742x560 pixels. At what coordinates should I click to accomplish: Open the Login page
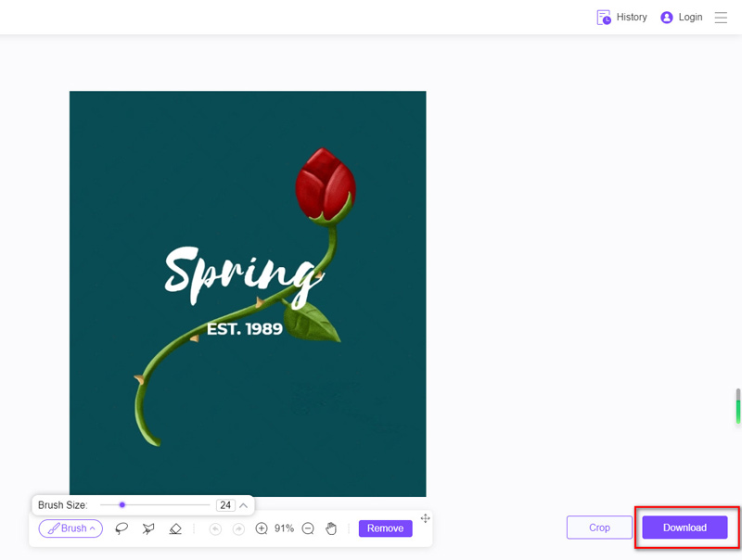pyautogui.click(x=682, y=18)
